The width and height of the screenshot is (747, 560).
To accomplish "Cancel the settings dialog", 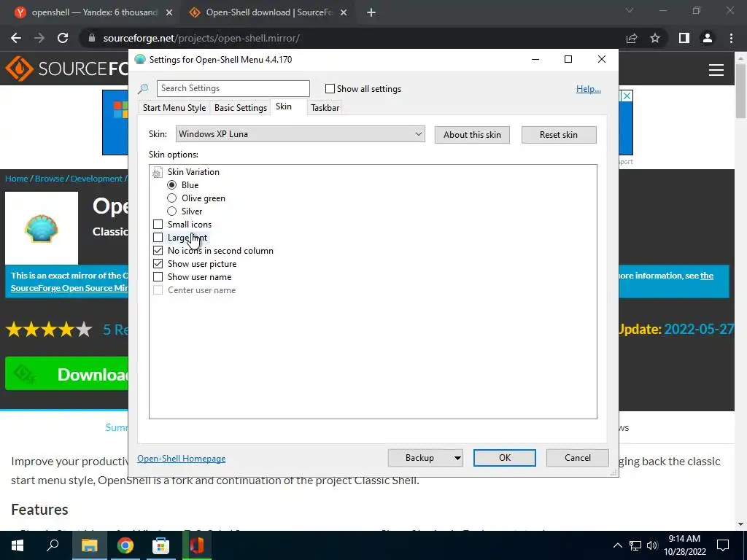I will [x=578, y=458].
